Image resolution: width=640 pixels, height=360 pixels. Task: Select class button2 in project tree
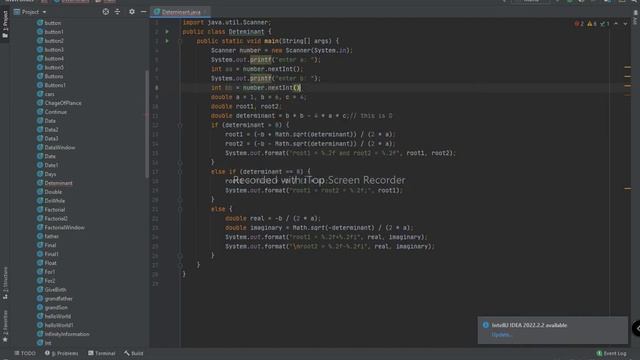[x=50, y=41]
